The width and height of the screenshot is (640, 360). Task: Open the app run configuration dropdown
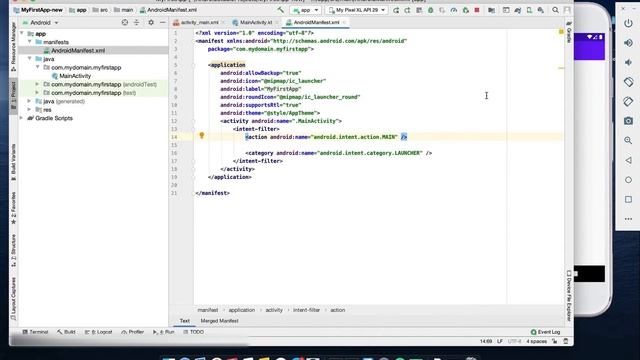click(x=305, y=10)
